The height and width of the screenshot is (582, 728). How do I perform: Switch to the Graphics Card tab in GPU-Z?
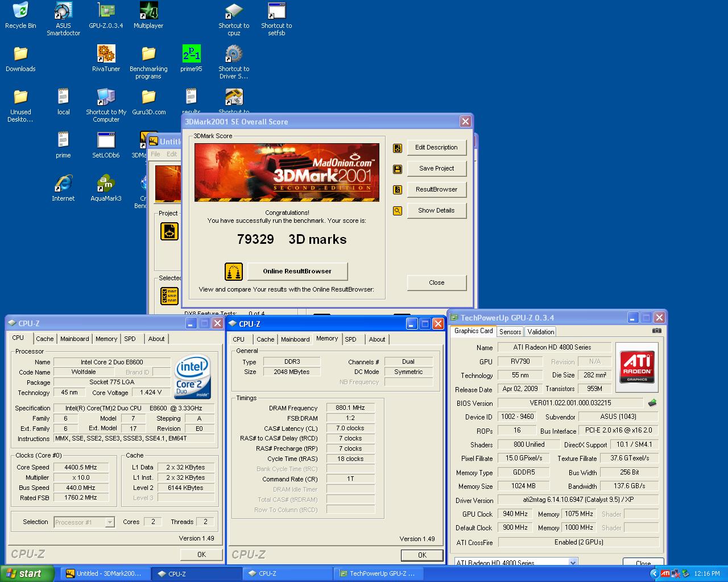tap(474, 331)
